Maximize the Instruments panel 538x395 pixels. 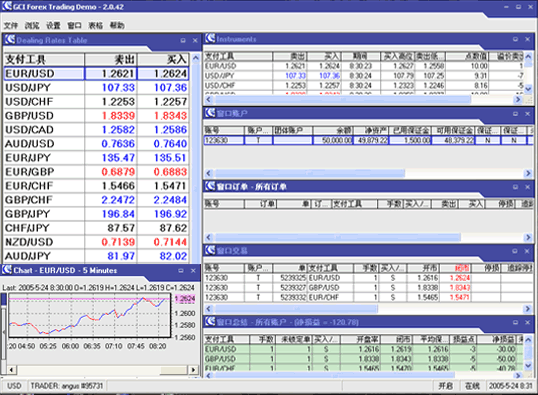coord(515,39)
